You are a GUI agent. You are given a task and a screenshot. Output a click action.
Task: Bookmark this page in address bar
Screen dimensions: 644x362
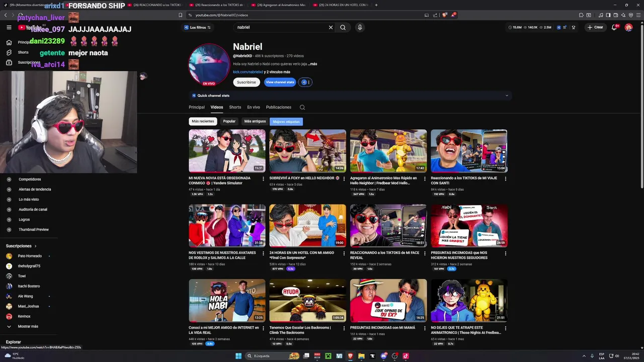pyautogui.click(x=180, y=15)
